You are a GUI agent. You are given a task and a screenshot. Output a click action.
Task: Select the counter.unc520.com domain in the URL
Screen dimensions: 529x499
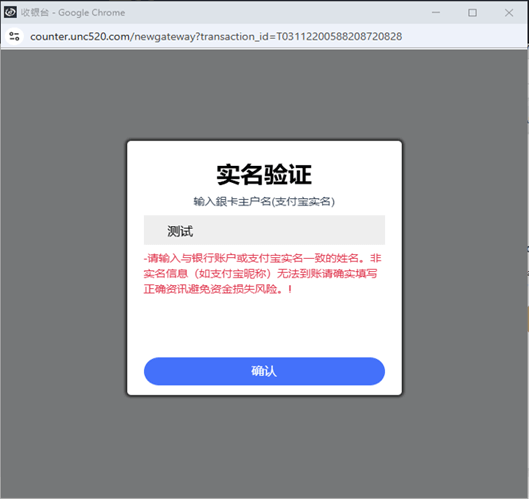coord(80,36)
